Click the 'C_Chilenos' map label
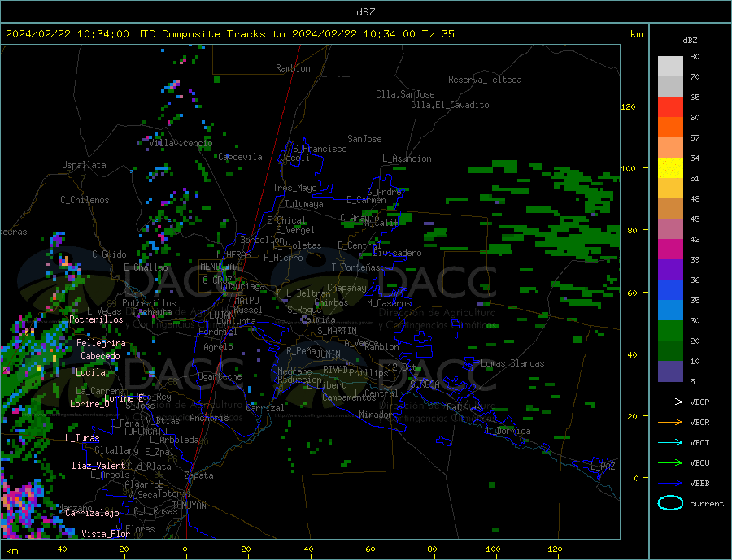Screen dimensions: 732x560 click(x=85, y=200)
